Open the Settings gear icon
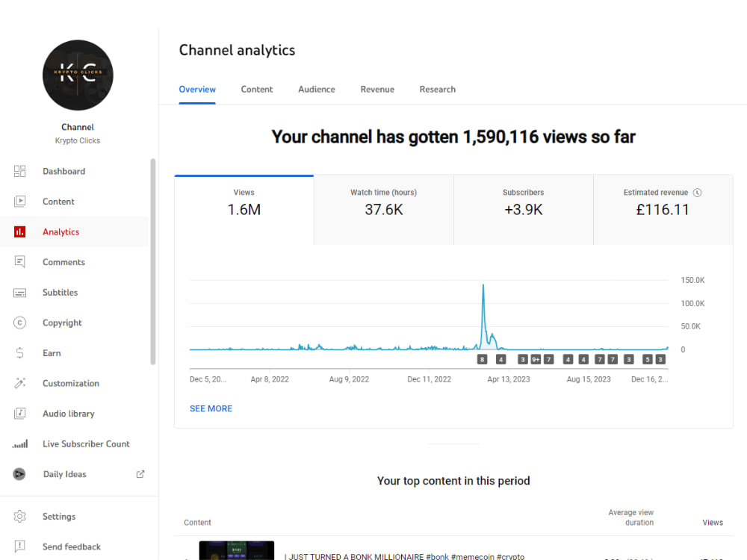Screen dimensions: 747x560 click(19, 516)
